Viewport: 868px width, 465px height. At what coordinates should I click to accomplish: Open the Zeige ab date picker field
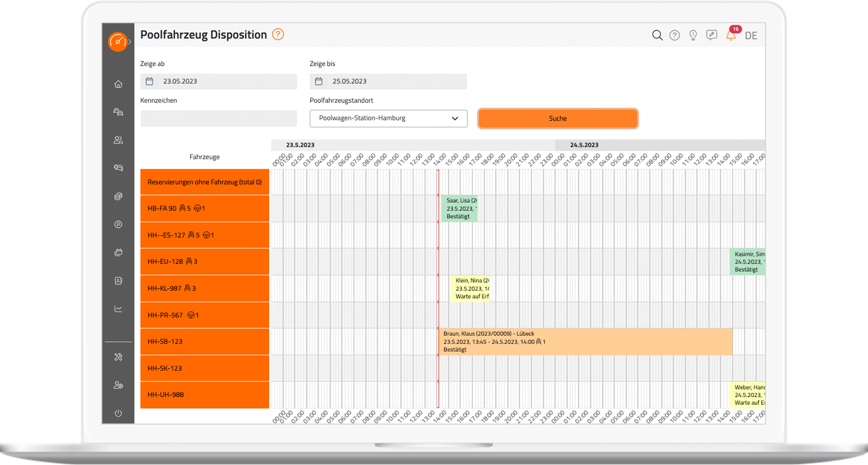point(219,81)
